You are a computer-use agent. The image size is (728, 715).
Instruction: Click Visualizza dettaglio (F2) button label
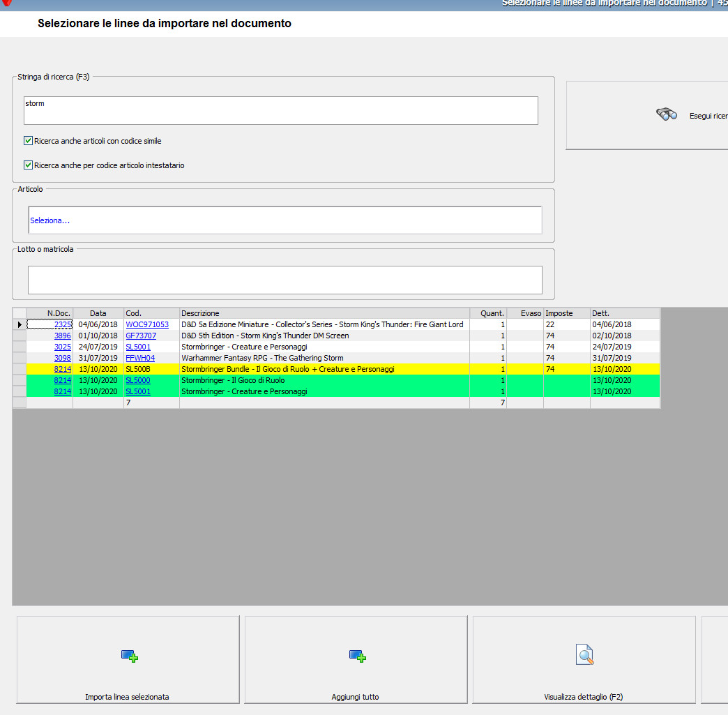(x=583, y=697)
